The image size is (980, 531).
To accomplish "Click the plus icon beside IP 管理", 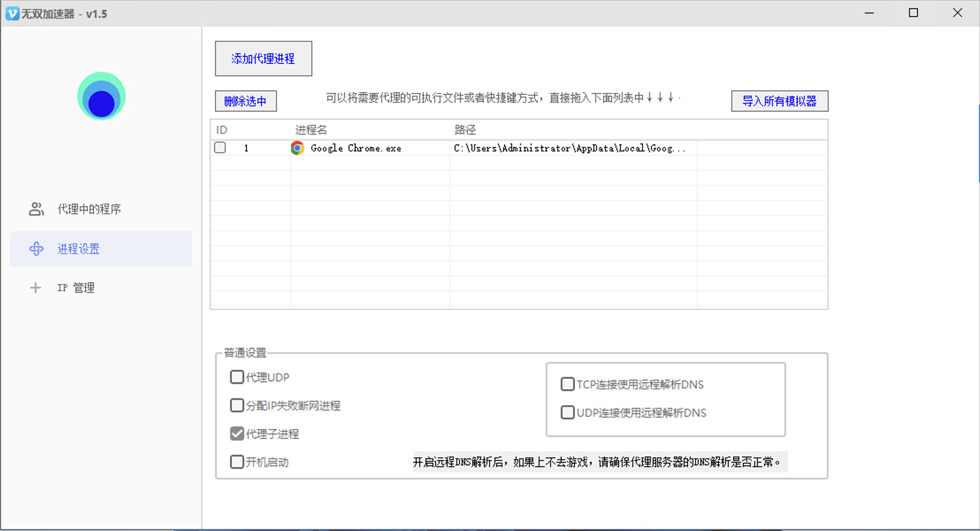I will [x=35, y=288].
